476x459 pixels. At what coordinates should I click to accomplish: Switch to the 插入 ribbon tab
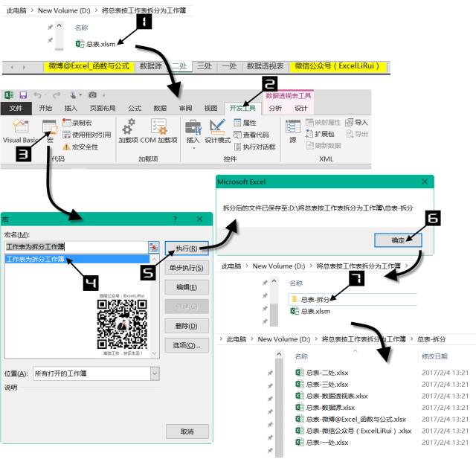[x=71, y=109]
